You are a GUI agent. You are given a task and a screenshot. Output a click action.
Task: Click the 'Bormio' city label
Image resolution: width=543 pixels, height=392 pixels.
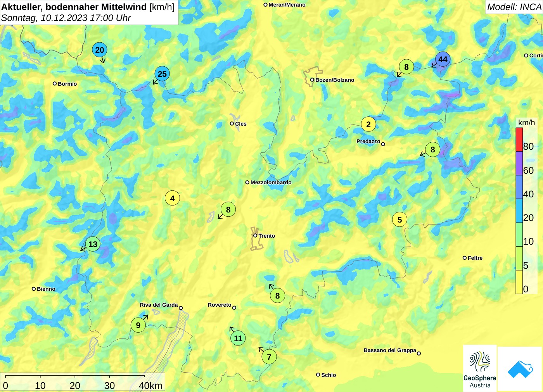(67, 84)
